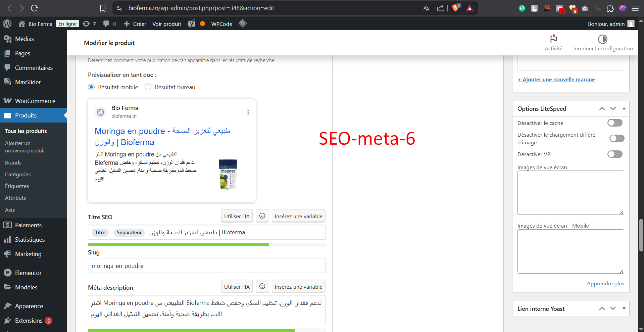Open the Apprendre plus link

[x=605, y=284]
